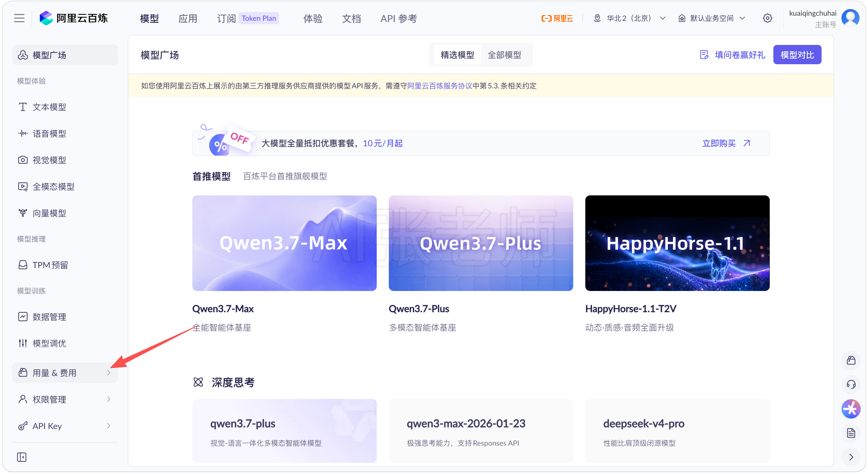Viewport: 868px width, 474px height.
Task: Click the 深度思考 atom icon
Action: 198,382
